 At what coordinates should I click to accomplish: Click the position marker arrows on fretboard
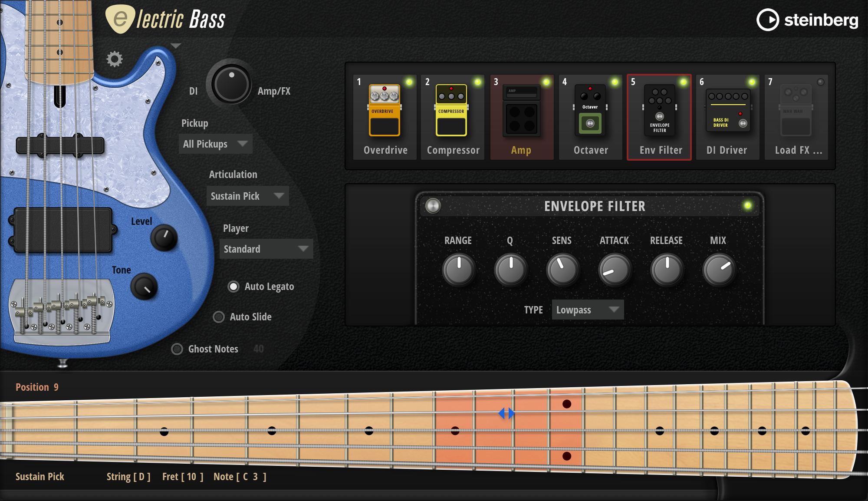click(x=506, y=413)
